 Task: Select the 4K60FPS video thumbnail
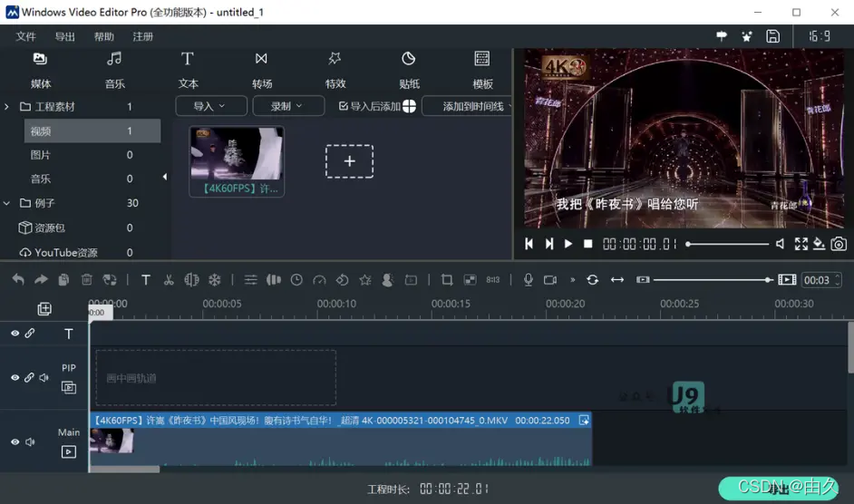[237, 161]
